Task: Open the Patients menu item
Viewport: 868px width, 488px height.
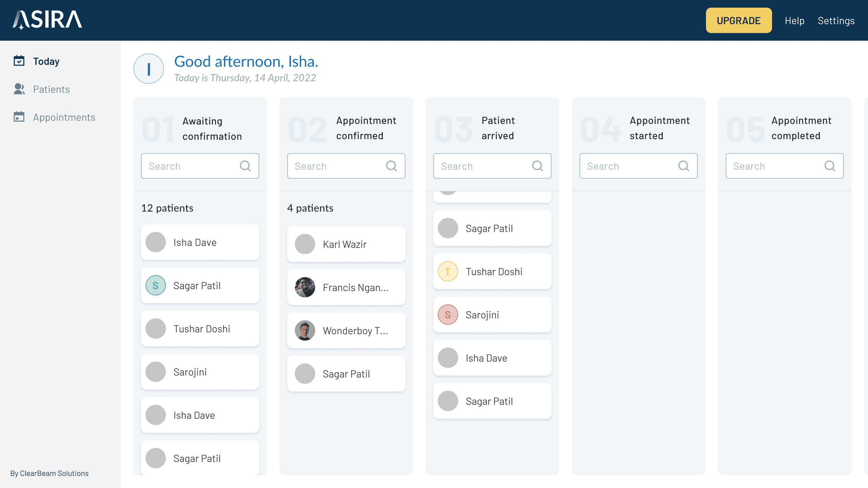Action: pyautogui.click(x=51, y=89)
